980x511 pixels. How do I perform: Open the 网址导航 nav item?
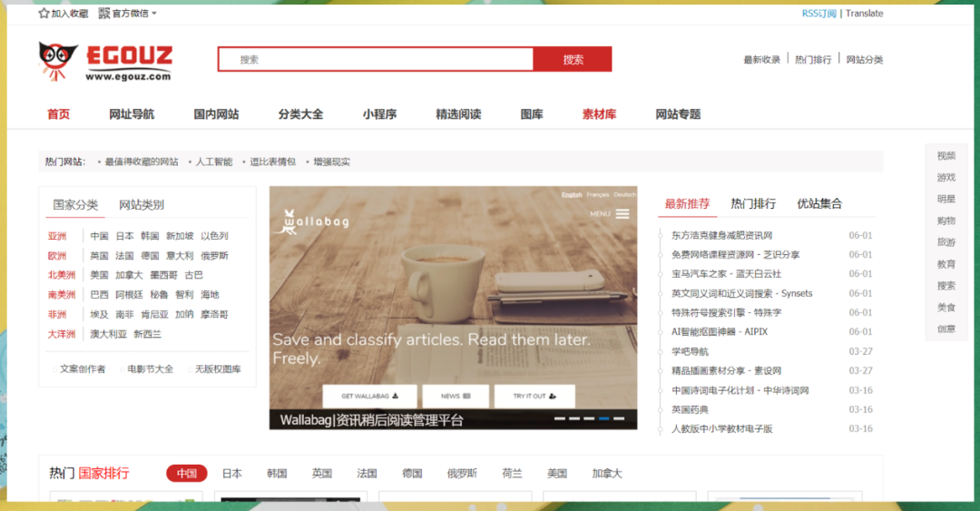tap(132, 114)
